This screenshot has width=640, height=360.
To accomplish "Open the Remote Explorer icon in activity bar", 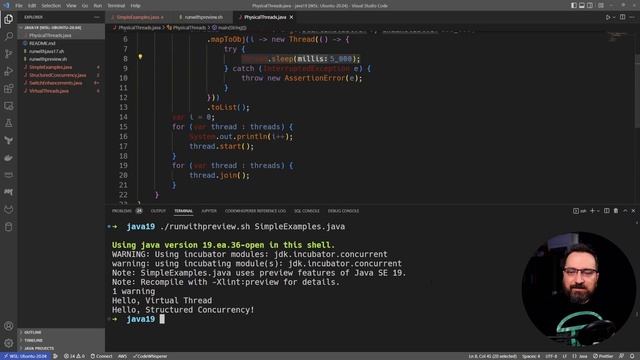I will click(9, 106).
